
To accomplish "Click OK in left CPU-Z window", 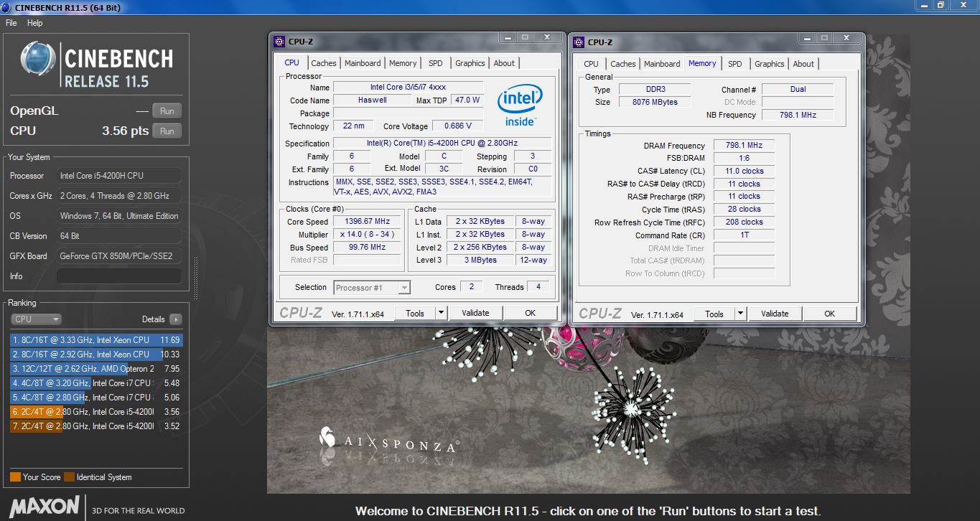I will pos(531,313).
